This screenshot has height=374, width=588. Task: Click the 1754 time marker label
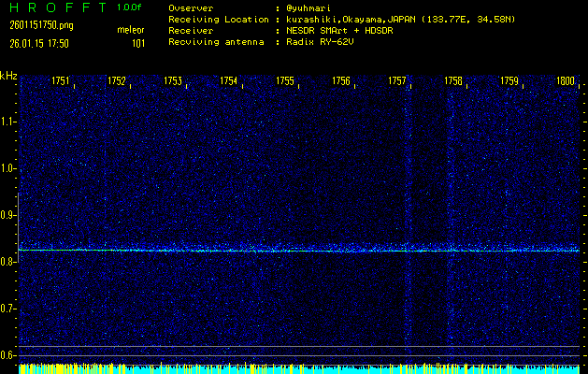click(x=228, y=81)
